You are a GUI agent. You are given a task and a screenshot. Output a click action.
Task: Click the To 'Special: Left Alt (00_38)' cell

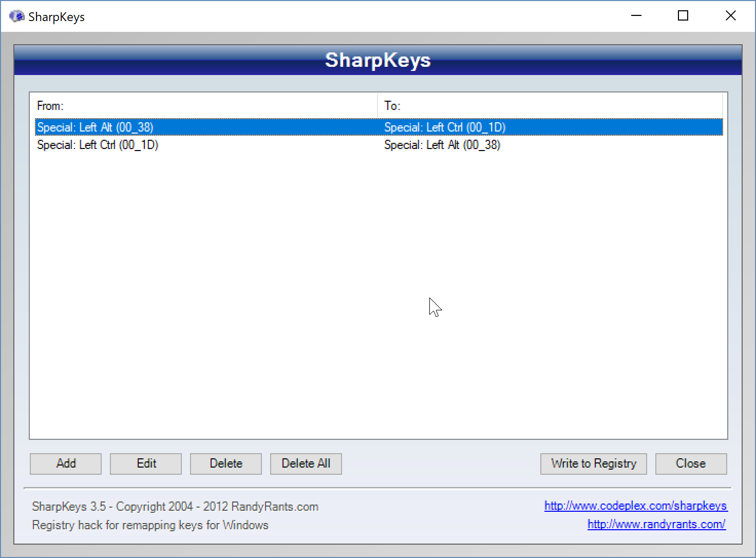click(442, 145)
